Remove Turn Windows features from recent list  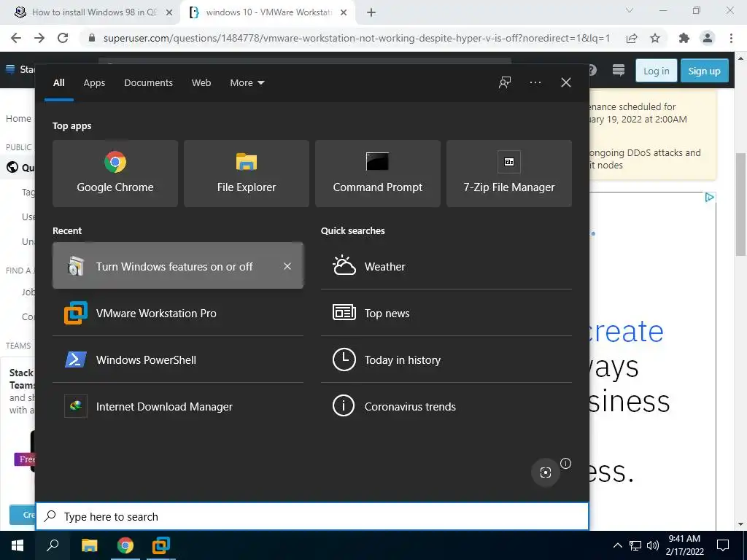point(287,266)
